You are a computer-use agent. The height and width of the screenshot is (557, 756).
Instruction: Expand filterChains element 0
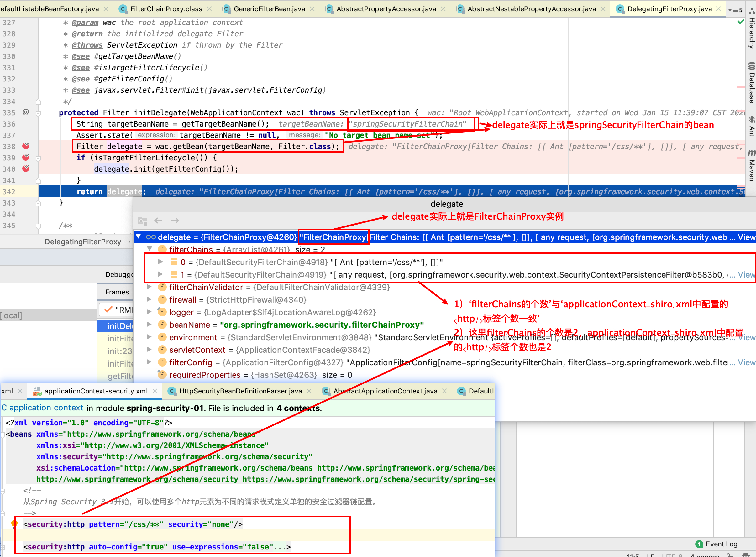coord(160,262)
